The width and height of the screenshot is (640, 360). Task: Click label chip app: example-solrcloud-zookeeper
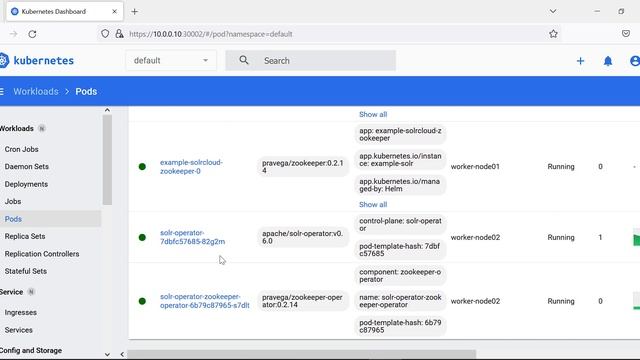[400, 134]
